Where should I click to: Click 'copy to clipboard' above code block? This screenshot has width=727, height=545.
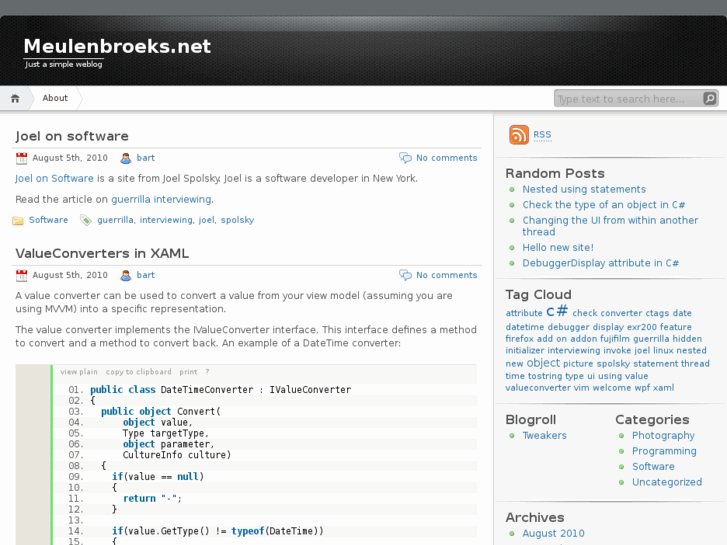pyautogui.click(x=139, y=371)
